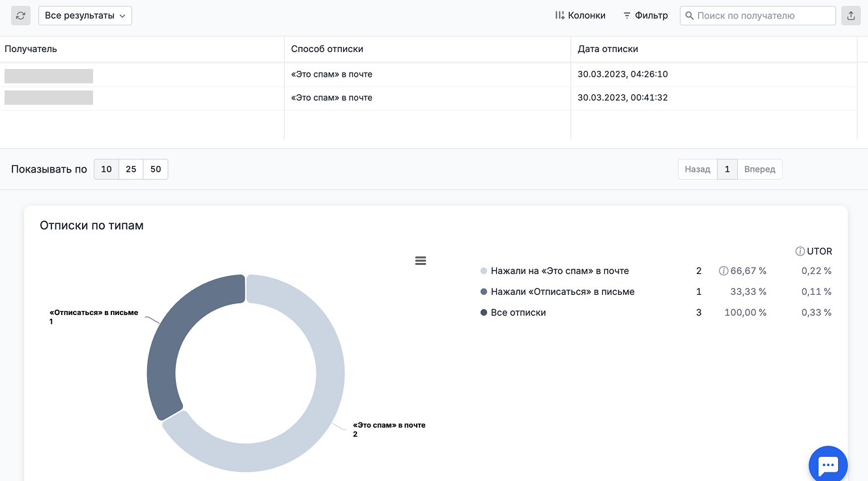Click the Поиск по получателю search field
The image size is (868, 481).
[x=762, y=16]
